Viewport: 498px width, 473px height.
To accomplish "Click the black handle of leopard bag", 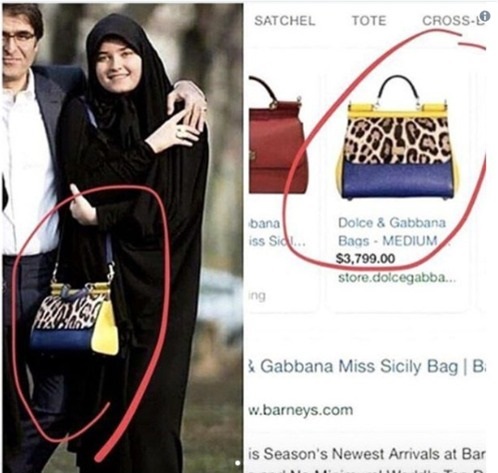I will point(398,89).
